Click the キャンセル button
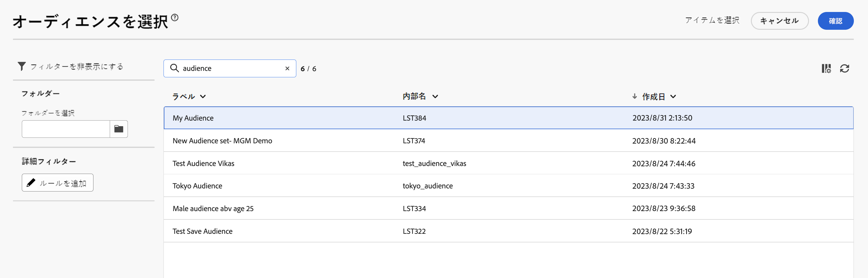 (779, 21)
